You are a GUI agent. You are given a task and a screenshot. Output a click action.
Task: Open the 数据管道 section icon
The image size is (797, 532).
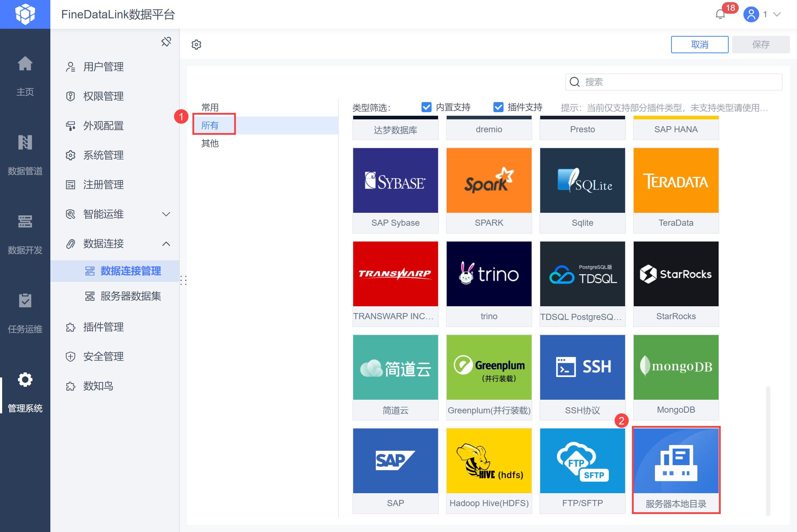pos(25,143)
